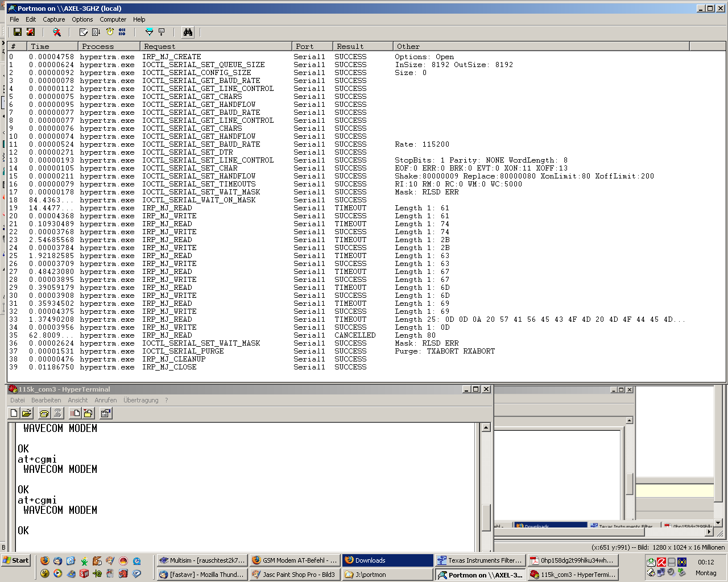Open the Portmon Capture menu

[x=54, y=19]
